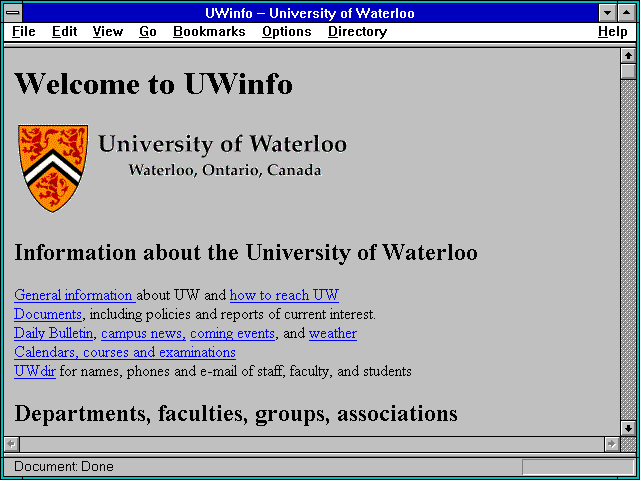The width and height of the screenshot is (640, 480).
Task: Click the Information about the University heading
Action: [246, 252]
